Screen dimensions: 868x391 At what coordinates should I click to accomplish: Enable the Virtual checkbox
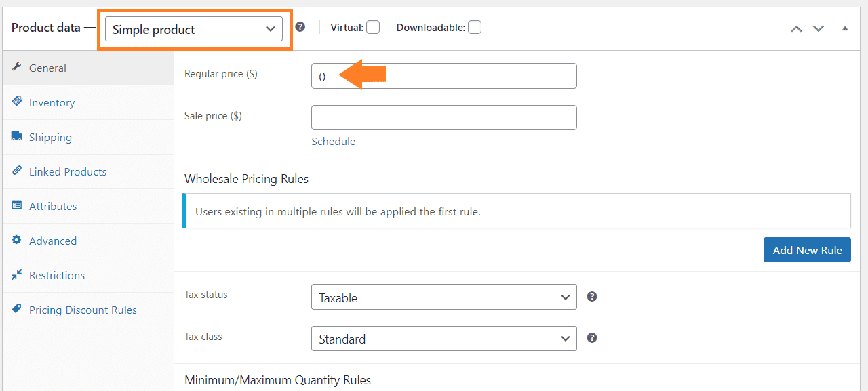tap(373, 27)
